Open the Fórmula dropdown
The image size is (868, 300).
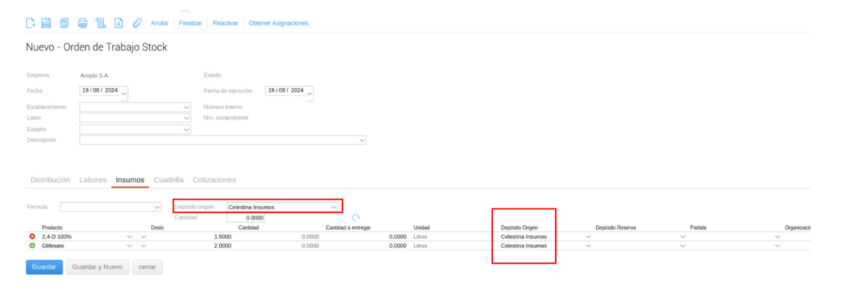pos(157,207)
